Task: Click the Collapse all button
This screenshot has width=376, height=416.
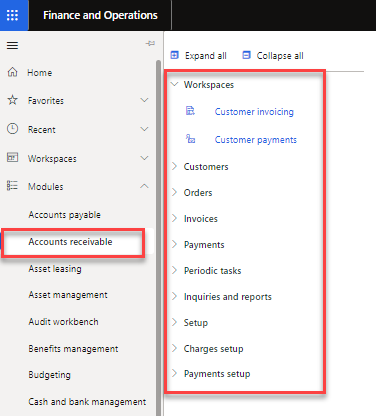Action: tap(273, 56)
